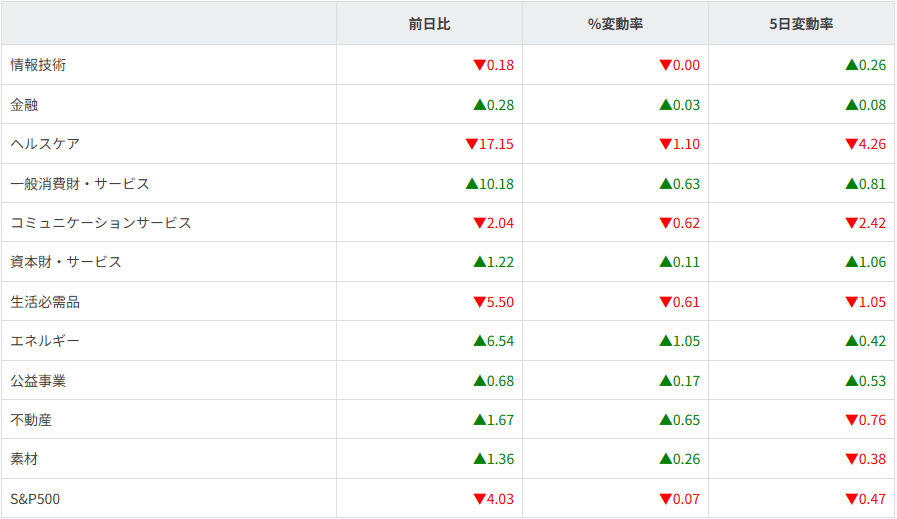Open the ヘルスケア sector row
The width and height of the screenshot is (897, 519).
tap(45, 144)
